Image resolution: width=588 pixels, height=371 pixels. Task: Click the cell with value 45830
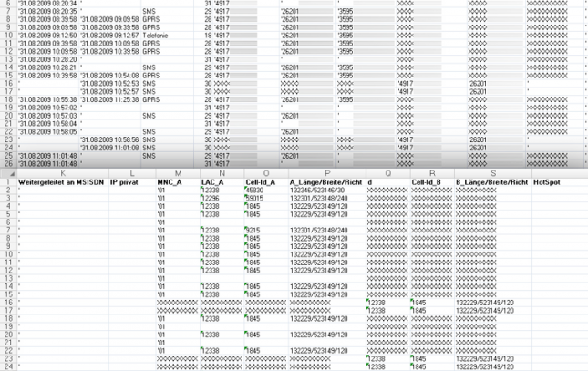pyautogui.click(x=255, y=191)
